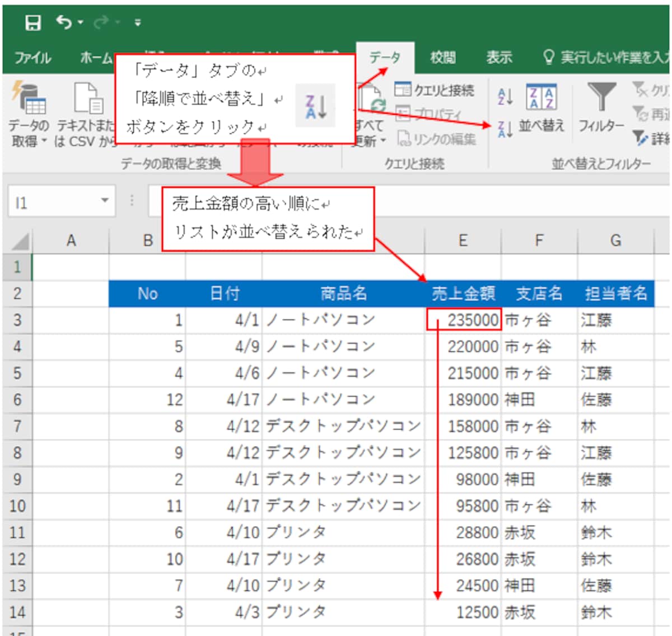
Task: Select column E header
Action: point(463,240)
